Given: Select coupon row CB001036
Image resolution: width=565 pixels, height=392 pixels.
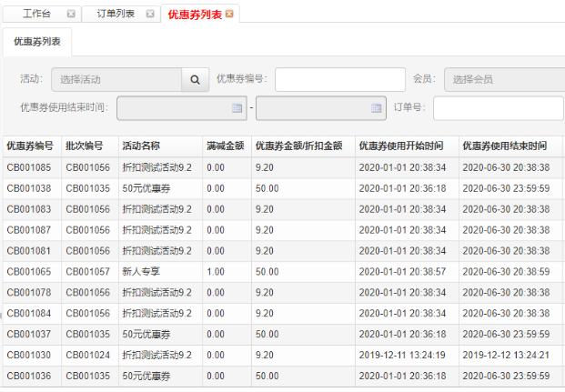Looking at the screenshot, I should [284, 377].
